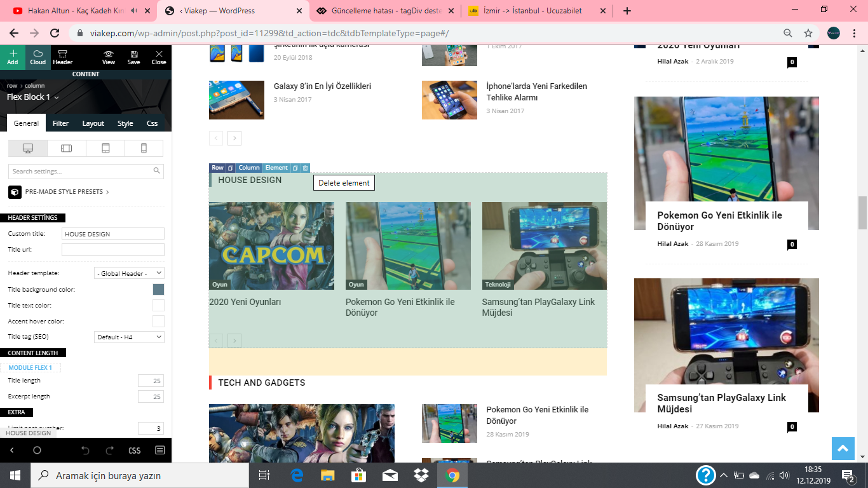The width and height of the screenshot is (868, 488).
Task: Select the Element label on the element toolbar
Action: 276,168
